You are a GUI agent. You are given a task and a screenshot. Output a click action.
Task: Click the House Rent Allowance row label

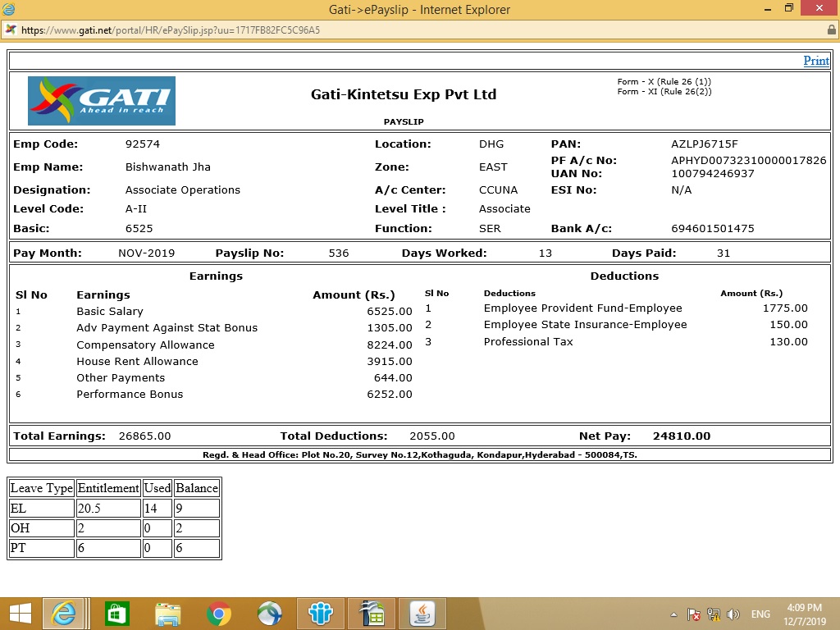tap(137, 362)
